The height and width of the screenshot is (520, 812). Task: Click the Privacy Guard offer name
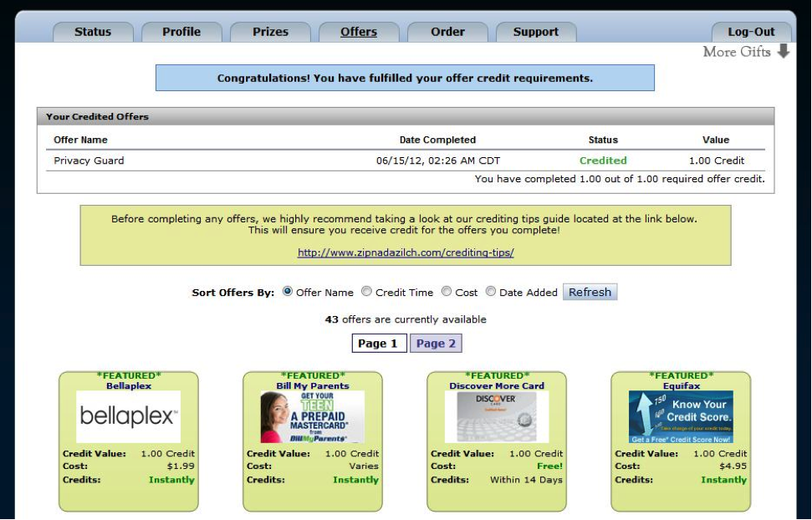tap(89, 161)
